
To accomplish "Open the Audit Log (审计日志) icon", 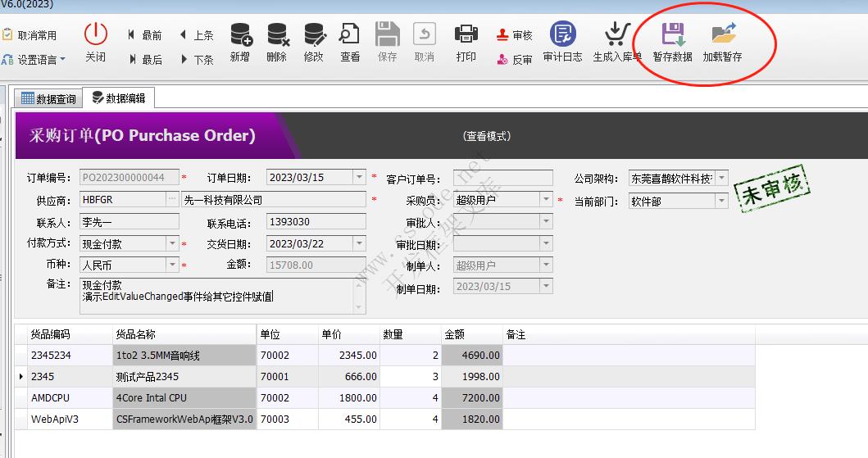I will coord(562,34).
